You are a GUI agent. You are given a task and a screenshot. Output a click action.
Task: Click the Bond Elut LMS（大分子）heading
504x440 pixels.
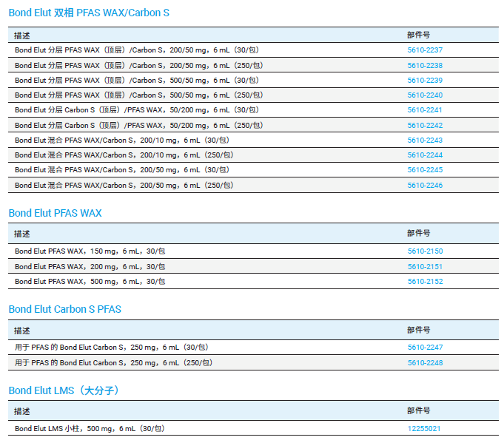pyautogui.click(x=64, y=390)
